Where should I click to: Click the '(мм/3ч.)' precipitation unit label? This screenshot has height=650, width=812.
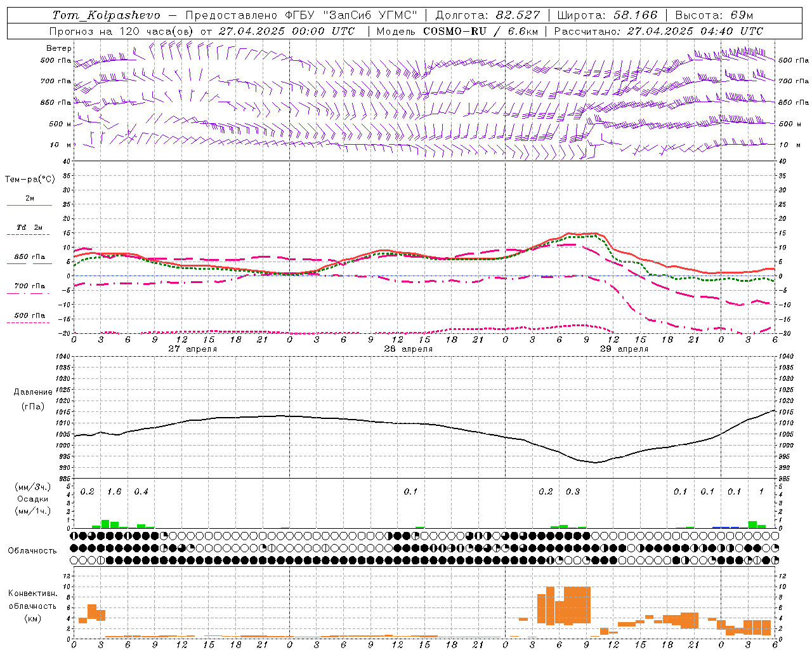click(33, 487)
